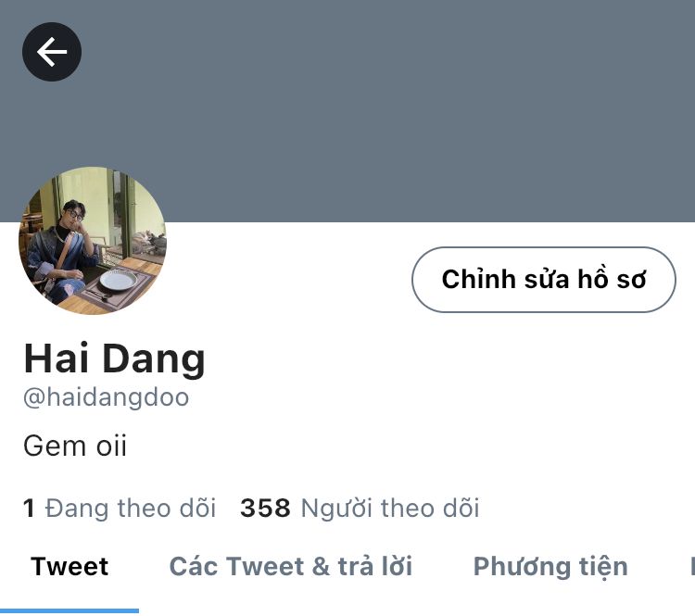This screenshot has width=695, height=616.
Task: Switch to the Tweet tab
Action: click(x=69, y=567)
